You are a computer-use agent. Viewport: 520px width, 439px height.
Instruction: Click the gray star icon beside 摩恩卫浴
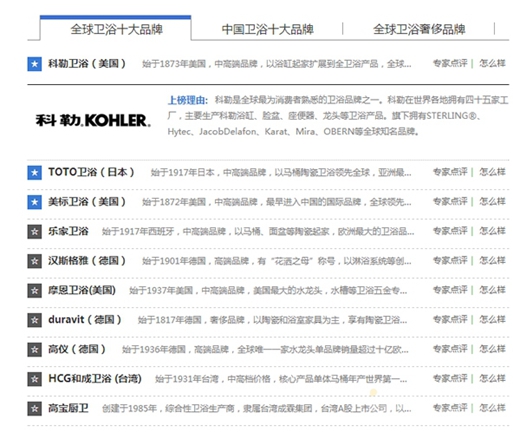pyautogui.click(x=34, y=291)
